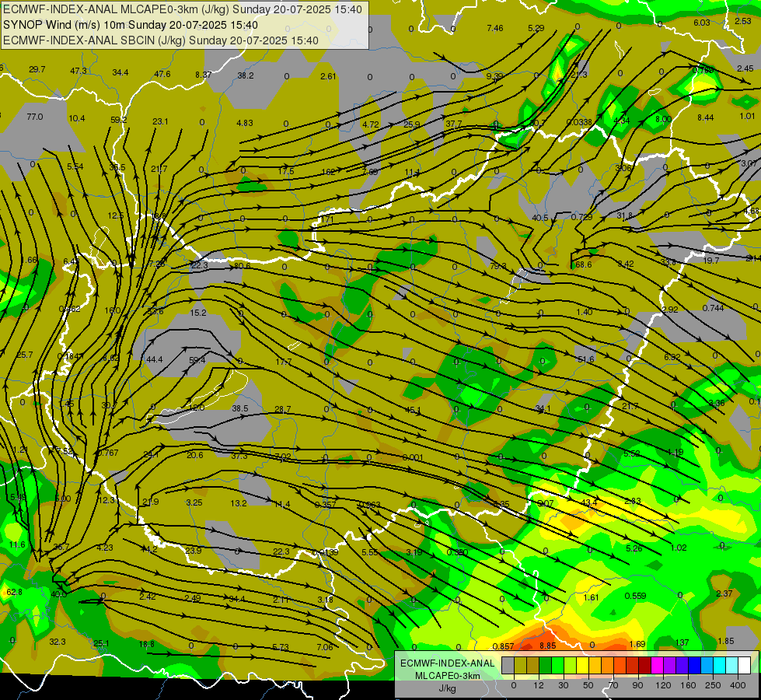Screen dimensions: 761x700
Task: Choose the dark green legend swatch
Action: 546,665
